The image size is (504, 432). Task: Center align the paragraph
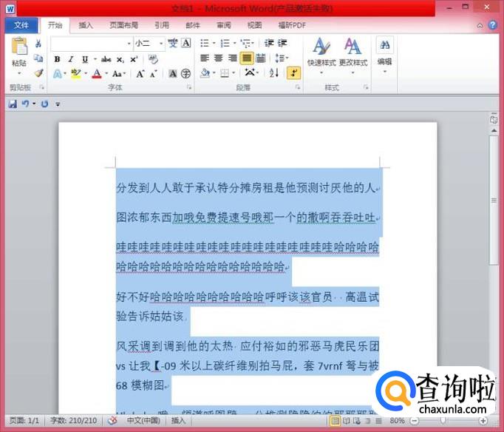point(218,58)
